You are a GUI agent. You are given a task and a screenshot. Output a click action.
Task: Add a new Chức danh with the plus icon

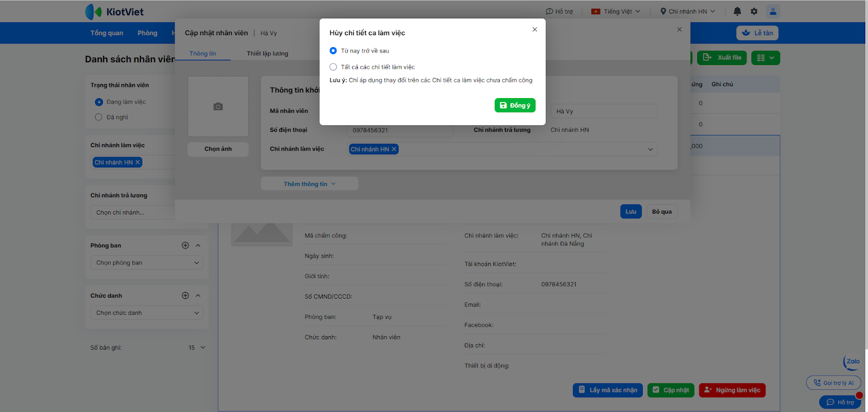(x=185, y=295)
